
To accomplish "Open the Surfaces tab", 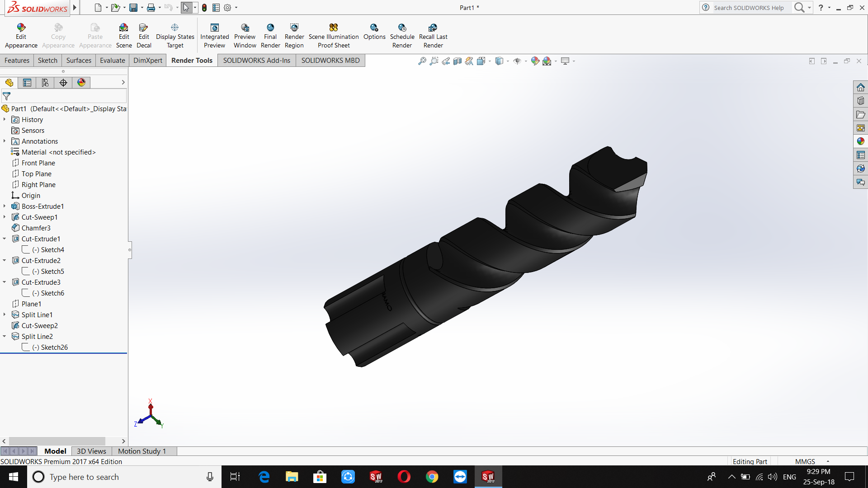I will point(79,61).
